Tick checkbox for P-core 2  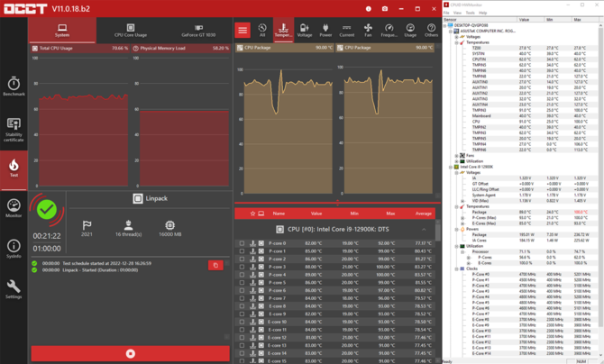242,259
